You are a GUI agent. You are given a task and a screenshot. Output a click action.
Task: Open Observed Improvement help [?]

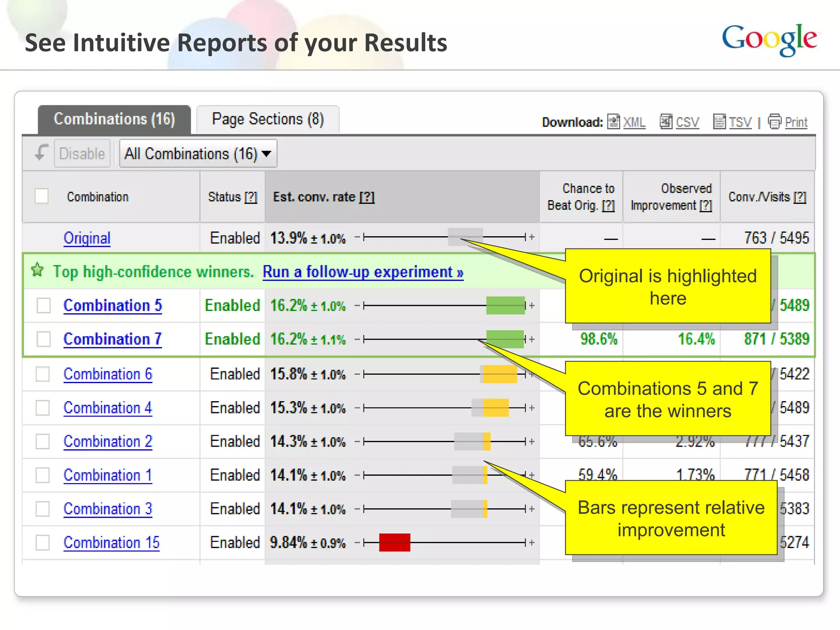(705, 205)
